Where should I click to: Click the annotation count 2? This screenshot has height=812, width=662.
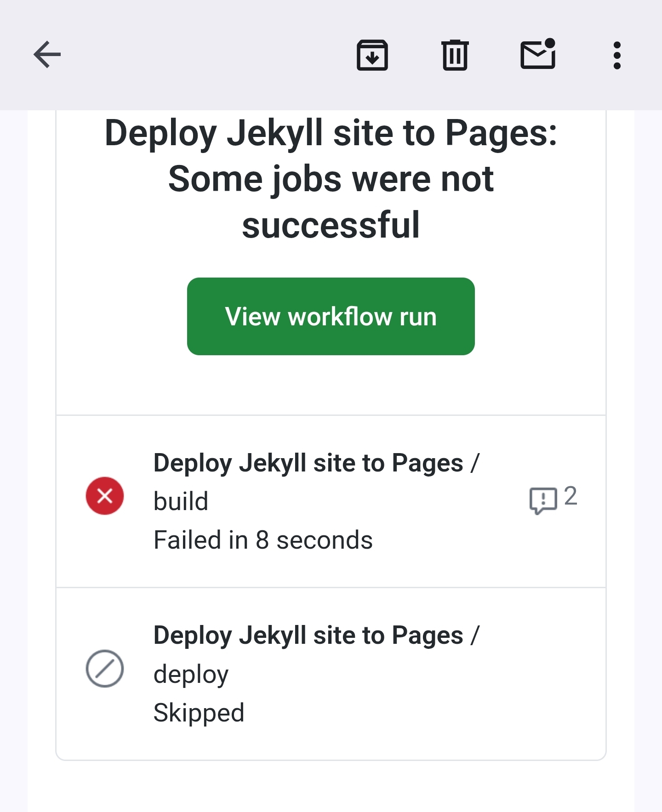click(571, 496)
